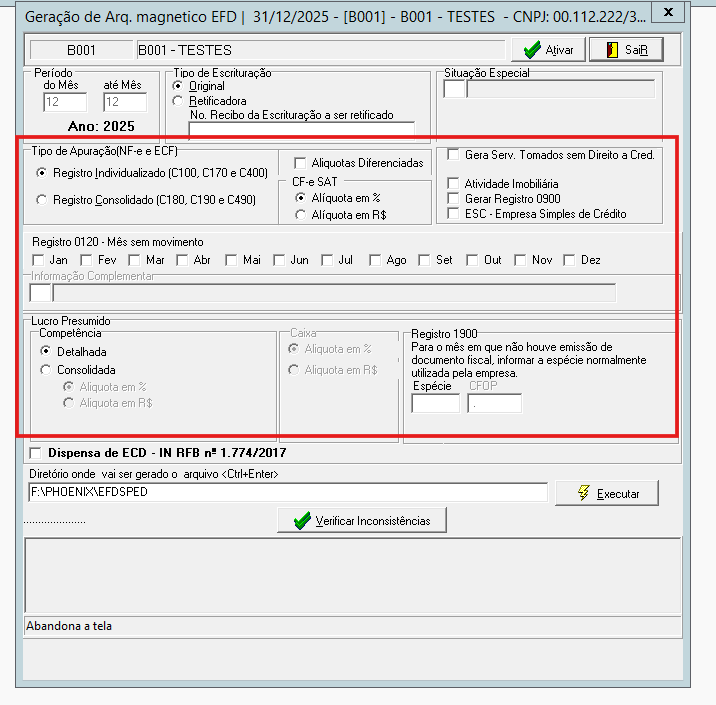Check Gera Serv. Tomados sem Direito a Cred.
Viewport: 716px width, 705px height.
[453, 155]
